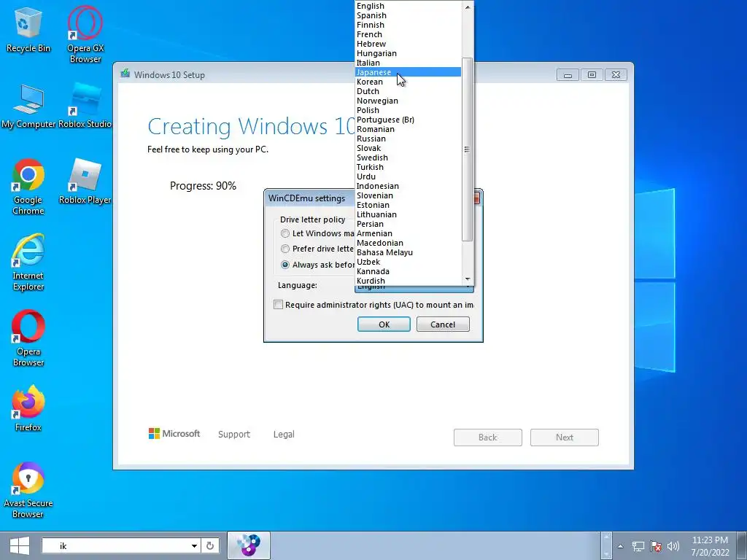Click the taskbar address refresh icon
The height and width of the screenshot is (560, 747).
click(x=210, y=545)
